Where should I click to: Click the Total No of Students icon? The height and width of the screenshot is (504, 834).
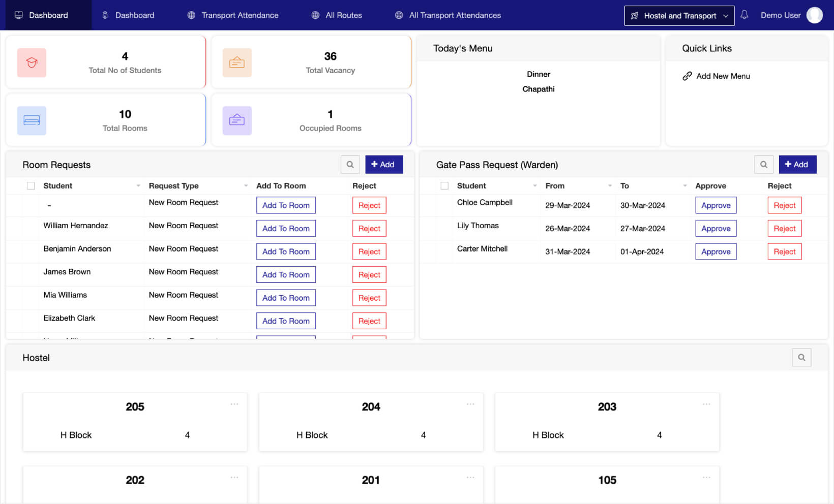[32, 63]
